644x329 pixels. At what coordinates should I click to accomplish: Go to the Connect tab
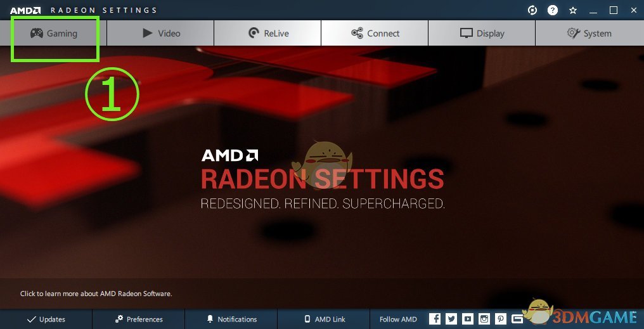click(x=375, y=33)
